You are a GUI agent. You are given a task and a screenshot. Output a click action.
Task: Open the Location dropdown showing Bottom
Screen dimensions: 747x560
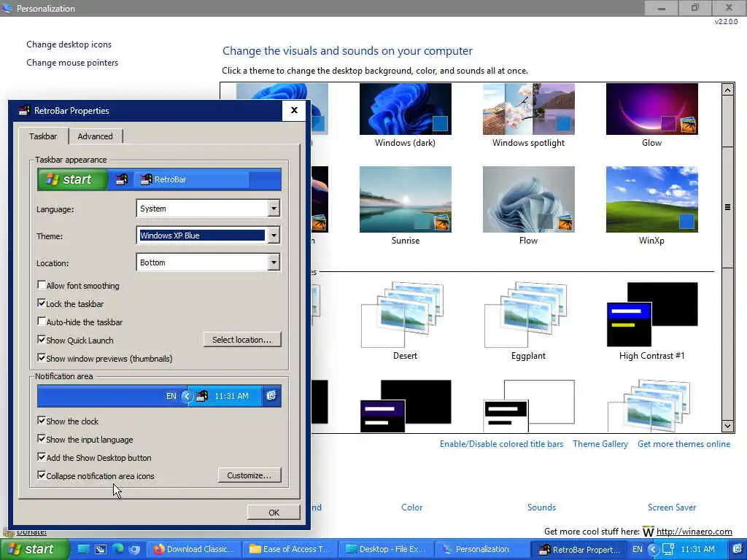click(x=208, y=262)
